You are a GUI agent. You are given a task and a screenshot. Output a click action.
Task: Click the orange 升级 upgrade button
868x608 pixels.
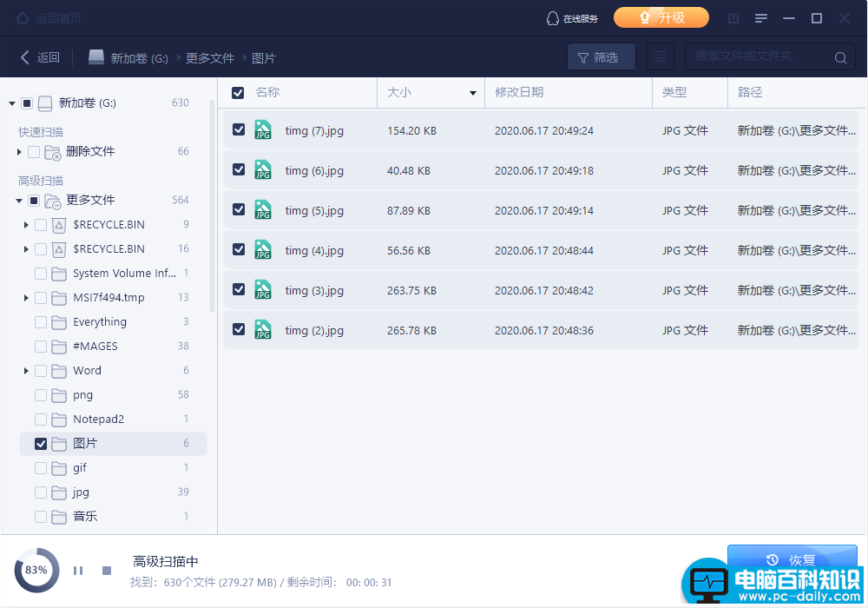tap(661, 17)
